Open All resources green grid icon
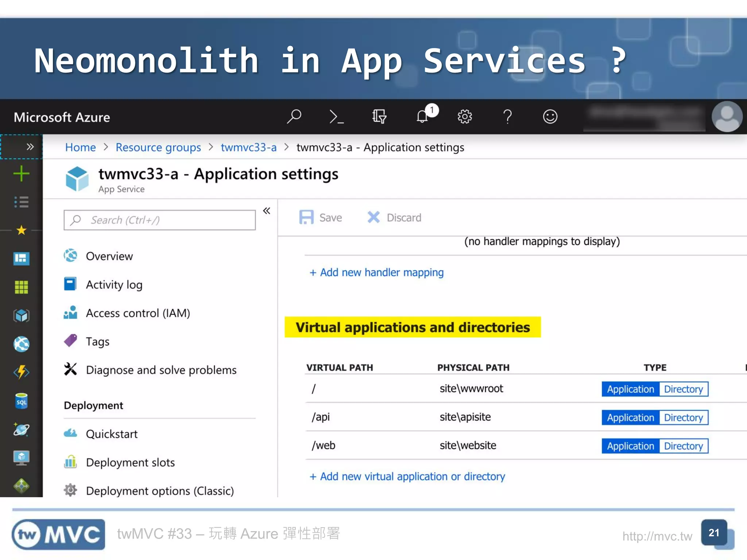This screenshot has height=560, width=747. [21, 287]
